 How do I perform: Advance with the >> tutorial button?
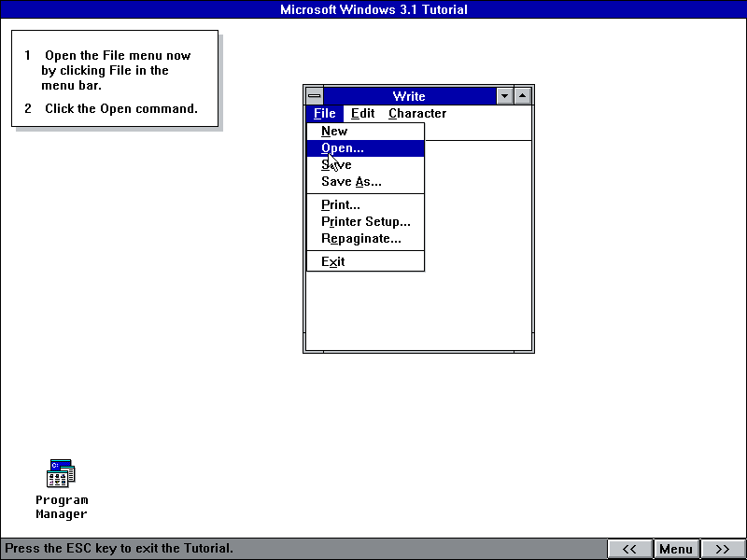pyautogui.click(x=723, y=549)
